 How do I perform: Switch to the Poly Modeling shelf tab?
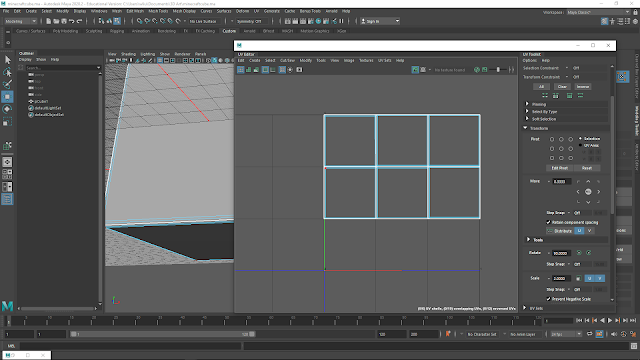[x=65, y=31]
